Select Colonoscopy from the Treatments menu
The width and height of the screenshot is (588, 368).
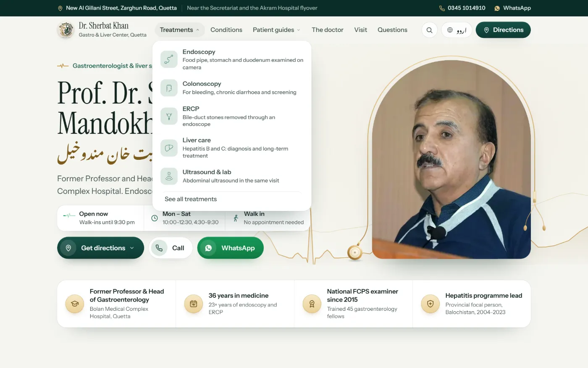pyautogui.click(x=232, y=88)
